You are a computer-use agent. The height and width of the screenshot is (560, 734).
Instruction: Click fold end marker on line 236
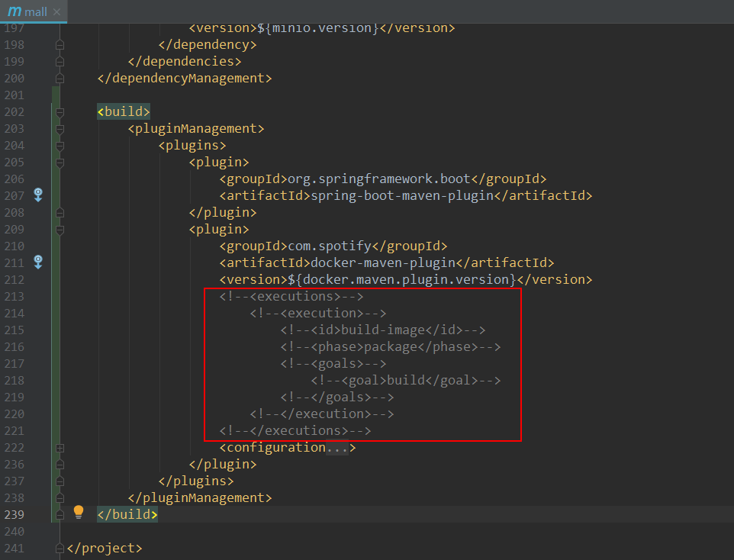[x=60, y=465]
